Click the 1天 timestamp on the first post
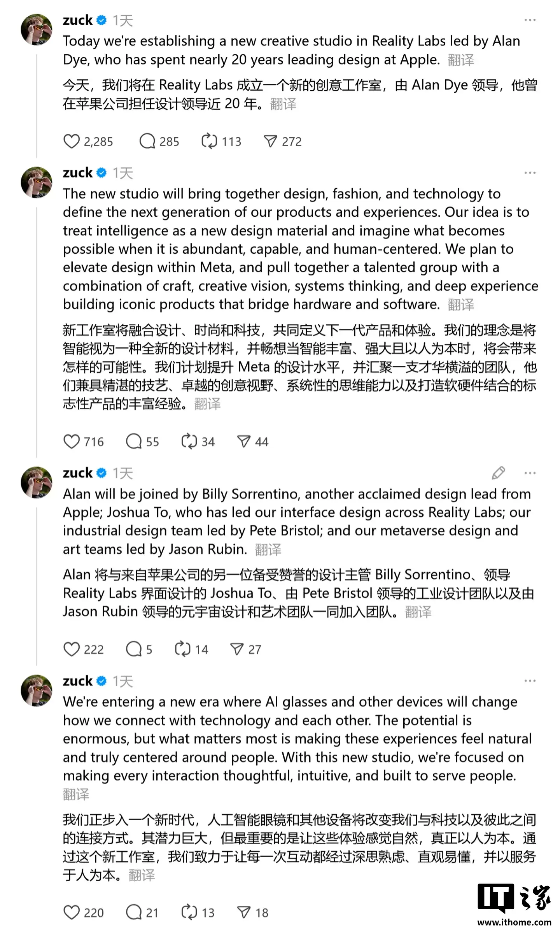Screen dimensions: 560x933 coord(123,20)
